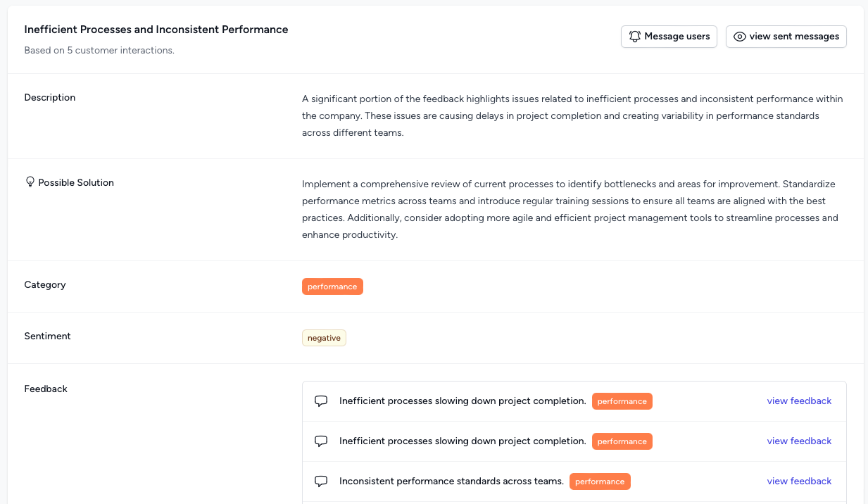Click the negative sentiment badge
Viewport: 868px width, 504px height.
(x=324, y=338)
